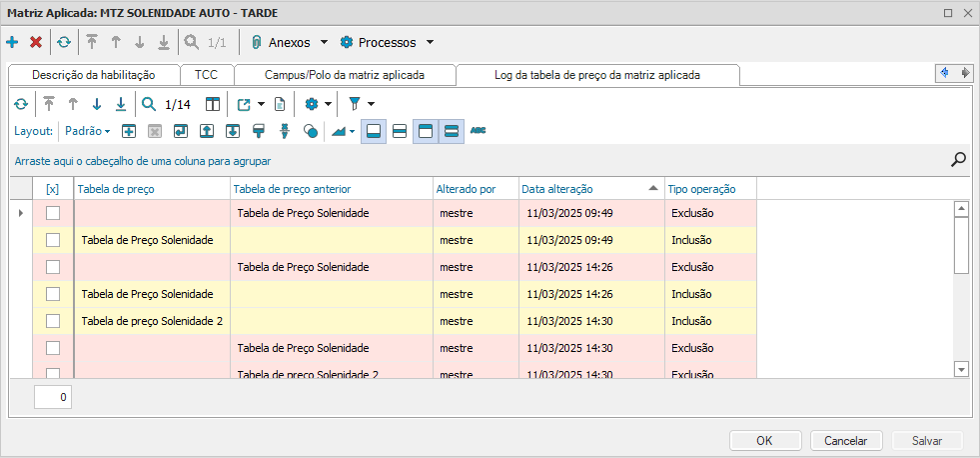This screenshot has width=980, height=458.
Task: Refresh the record using the top toolbar icon
Action: [64, 43]
